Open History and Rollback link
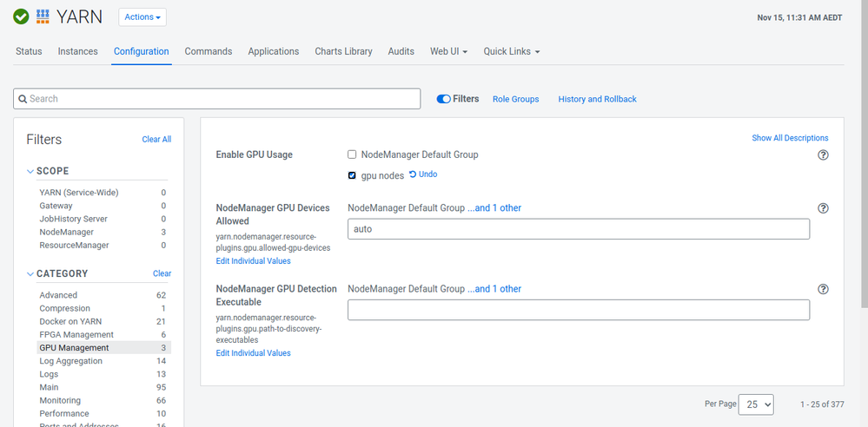Screen dimensions: 868x427 coord(597,99)
